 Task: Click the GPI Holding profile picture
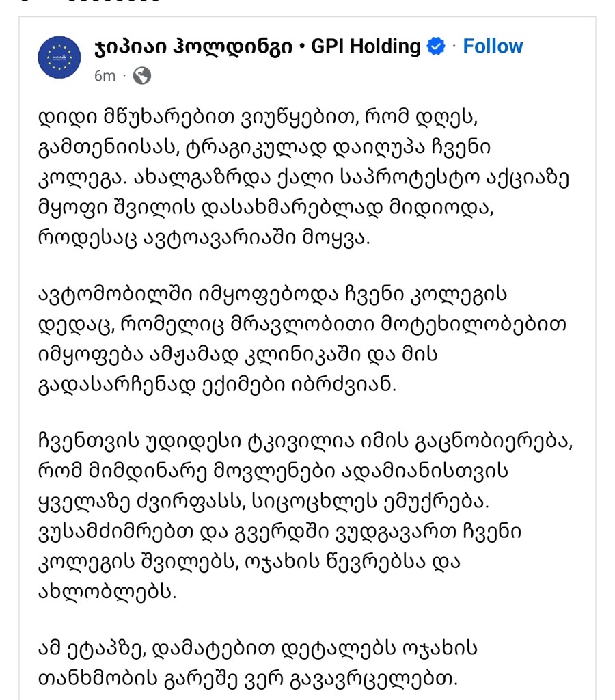click(59, 57)
